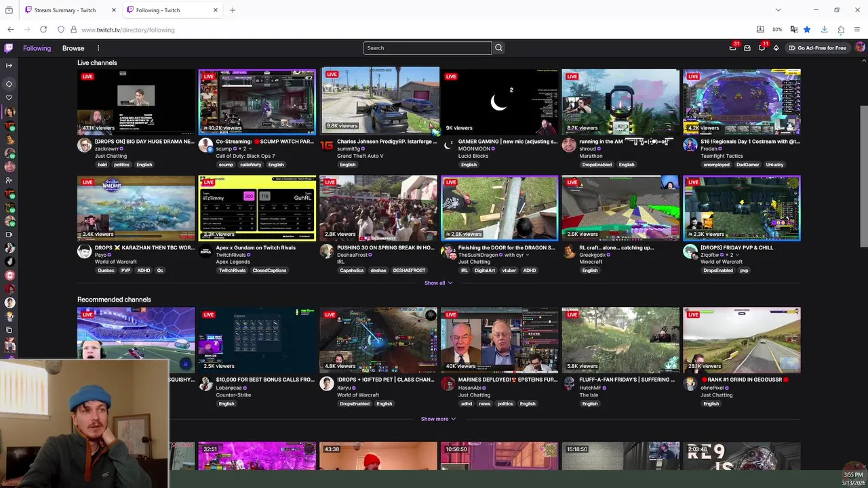
Task: Click the Unlucky tag under Frodan
Action: pyautogui.click(x=774, y=165)
